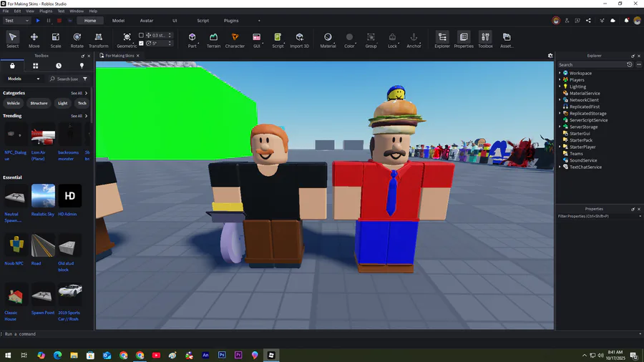Screen dimensions: 644x362
Task: Expand the ServerStorage node
Action: (560, 127)
